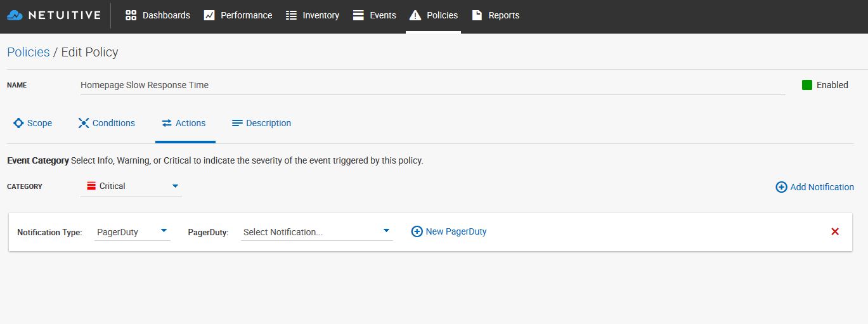Switch to the Description tab

(x=261, y=123)
